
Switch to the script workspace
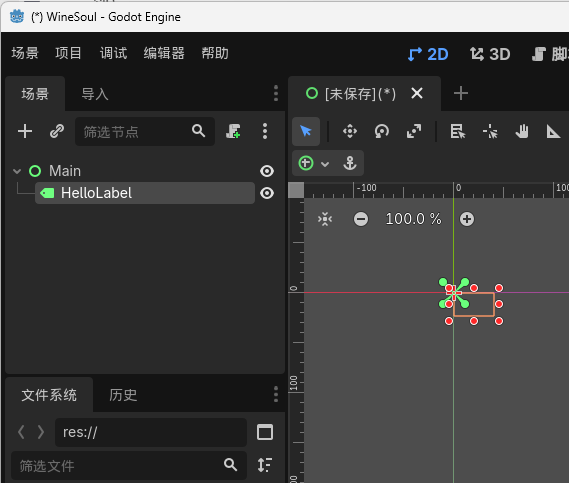tap(550, 54)
